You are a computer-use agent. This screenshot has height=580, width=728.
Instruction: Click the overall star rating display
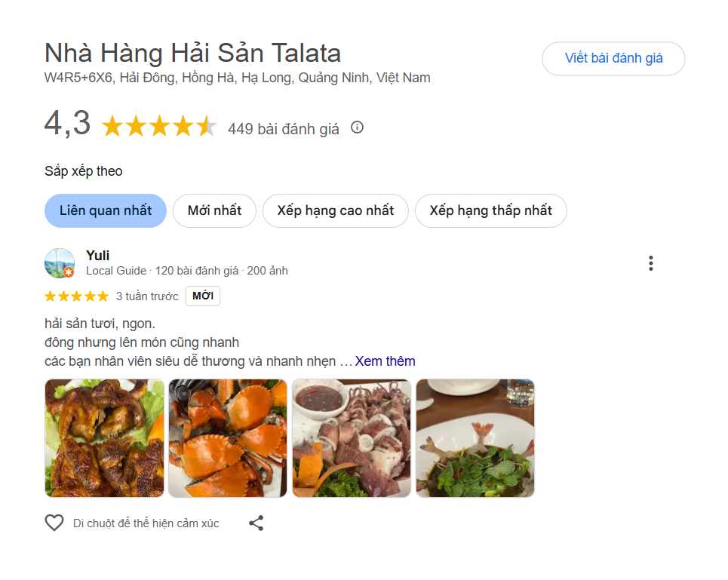(159, 127)
